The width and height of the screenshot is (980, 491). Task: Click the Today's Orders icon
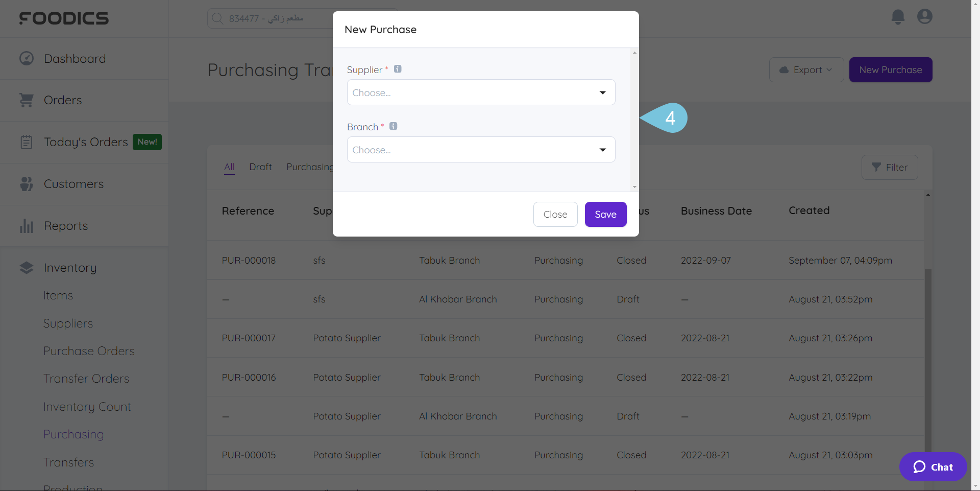(26, 142)
